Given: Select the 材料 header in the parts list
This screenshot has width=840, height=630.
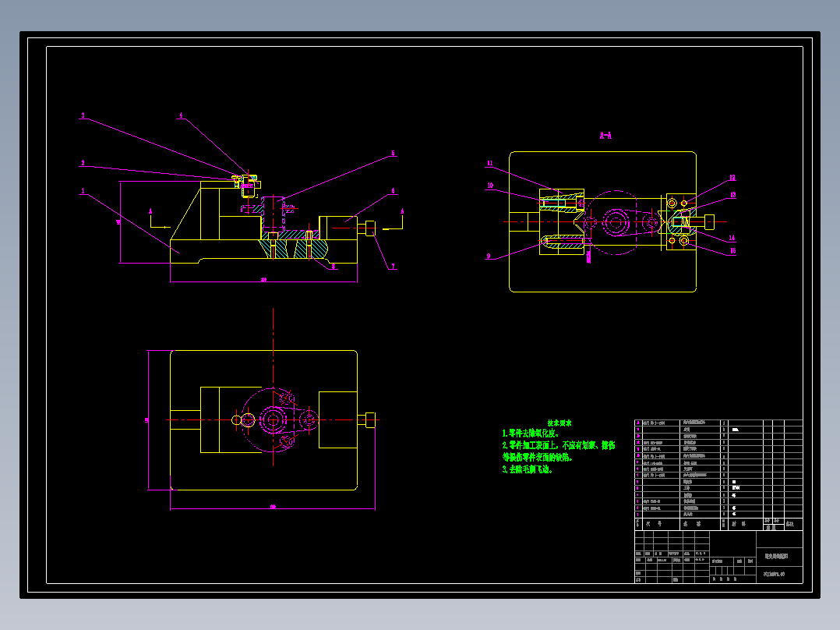Looking at the screenshot, I should (739, 524).
